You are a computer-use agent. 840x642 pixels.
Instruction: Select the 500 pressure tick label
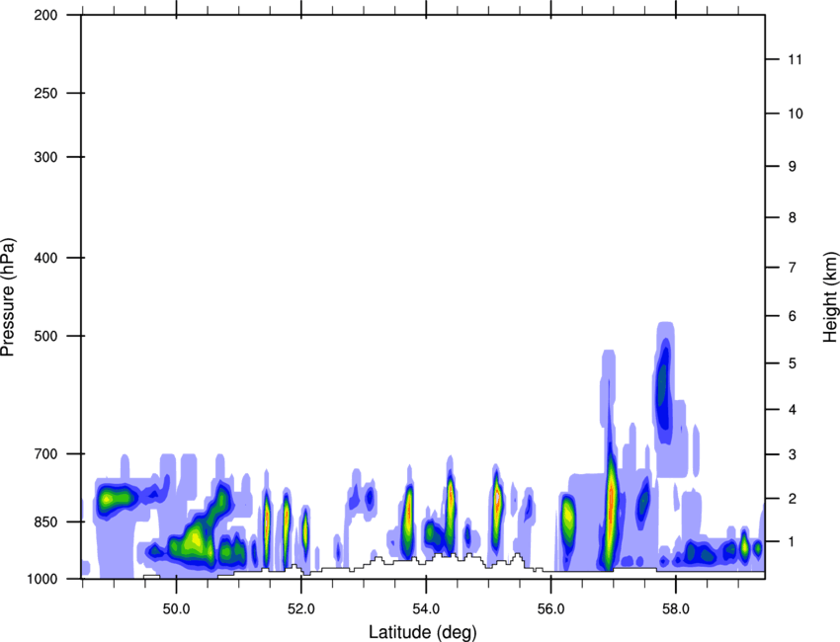[45, 336]
